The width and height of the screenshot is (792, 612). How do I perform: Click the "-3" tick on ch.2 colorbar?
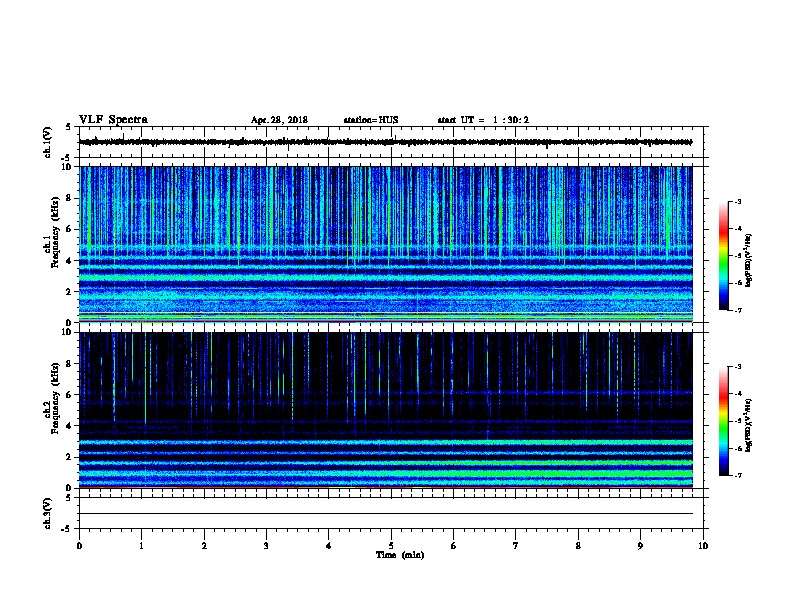(x=737, y=367)
